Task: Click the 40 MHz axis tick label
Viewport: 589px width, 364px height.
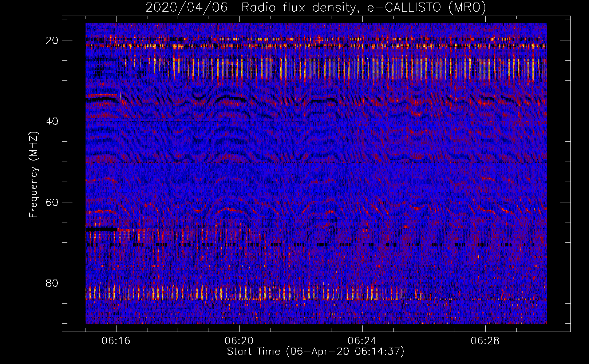Action: click(x=52, y=121)
